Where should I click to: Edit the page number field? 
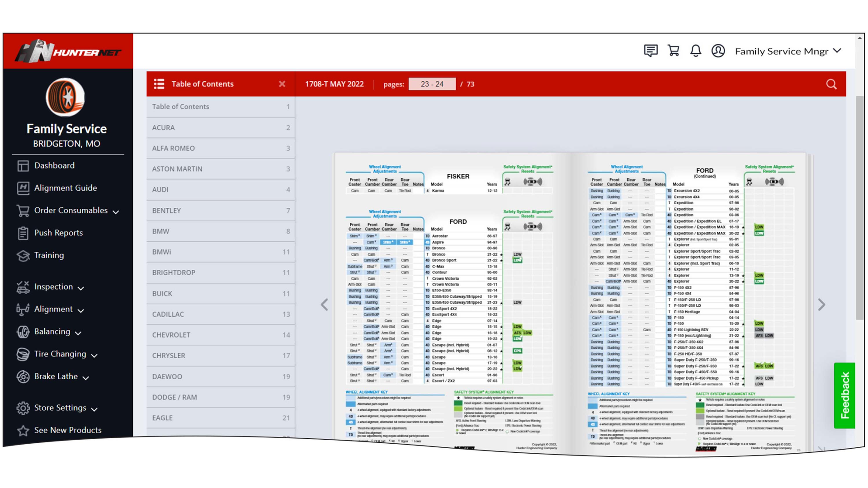click(x=432, y=84)
